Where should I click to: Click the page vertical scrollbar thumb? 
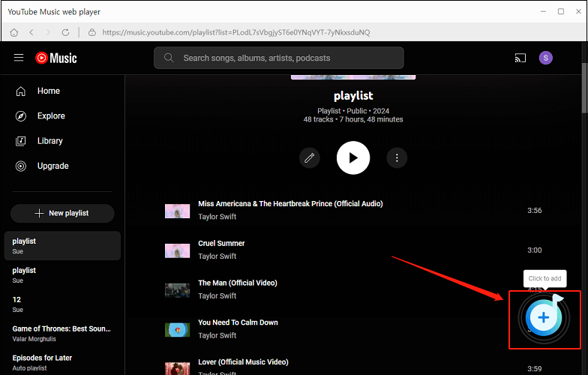click(584, 87)
